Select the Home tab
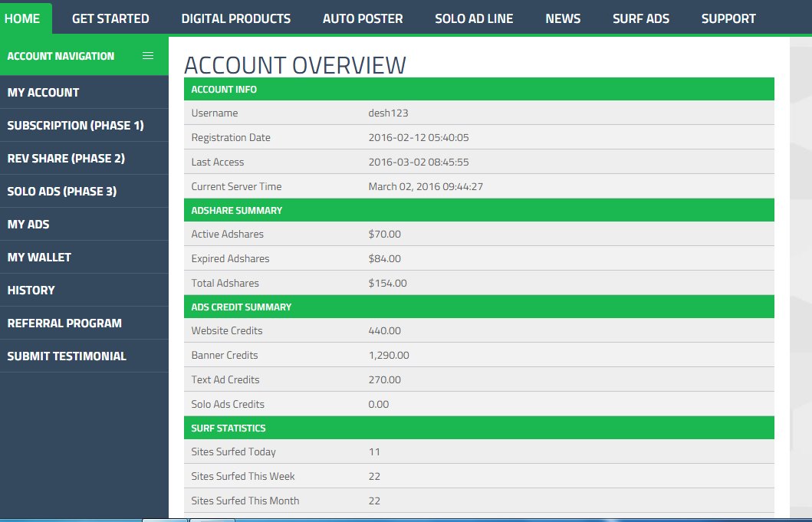 23,18
